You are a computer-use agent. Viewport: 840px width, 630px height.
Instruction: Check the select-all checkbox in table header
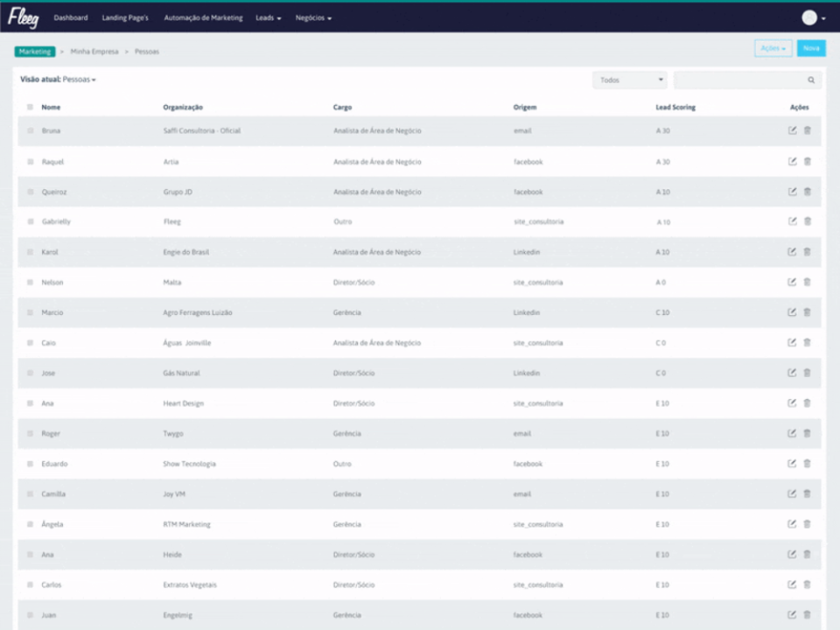point(28,107)
